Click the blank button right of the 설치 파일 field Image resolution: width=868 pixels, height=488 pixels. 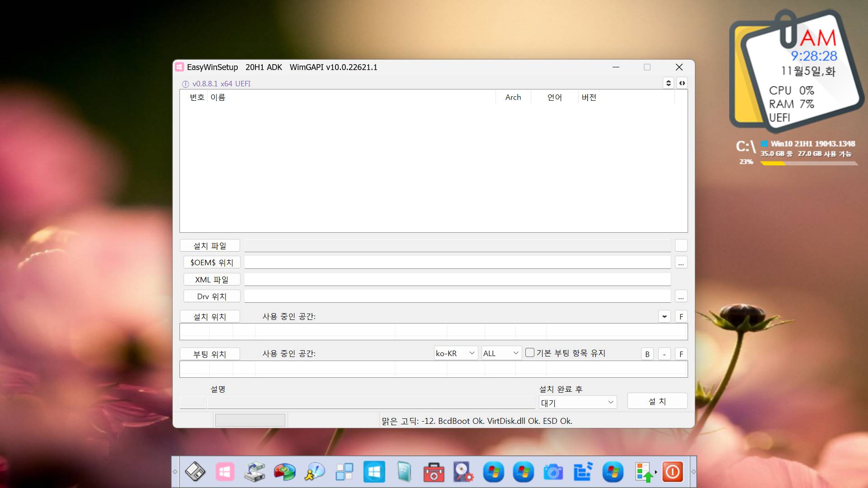click(x=681, y=245)
